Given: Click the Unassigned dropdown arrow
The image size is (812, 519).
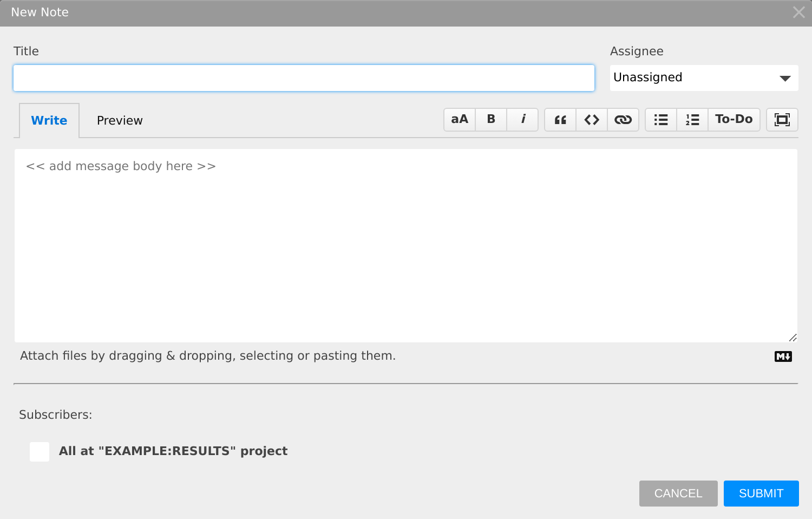Looking at the screenshot, I should 785,79.
